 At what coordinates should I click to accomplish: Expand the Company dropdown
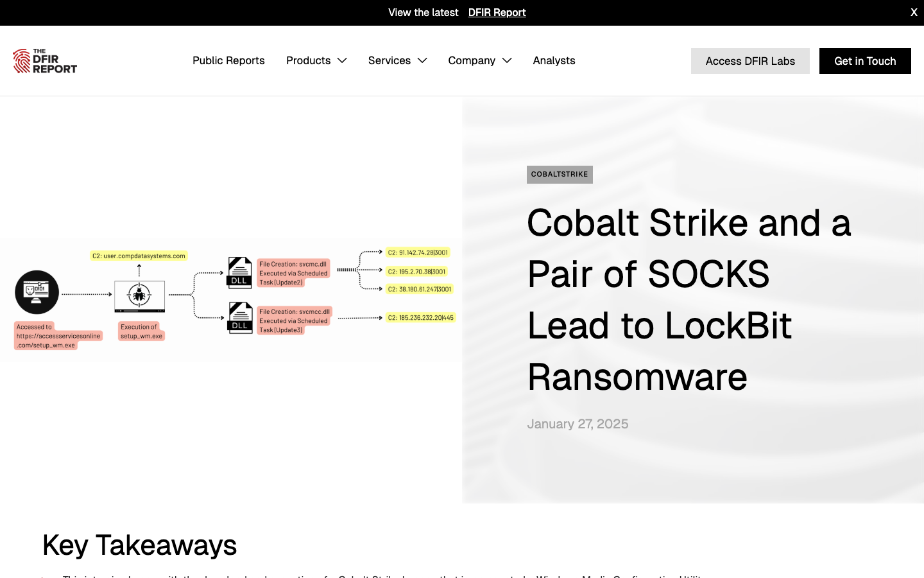coord(479,60)
